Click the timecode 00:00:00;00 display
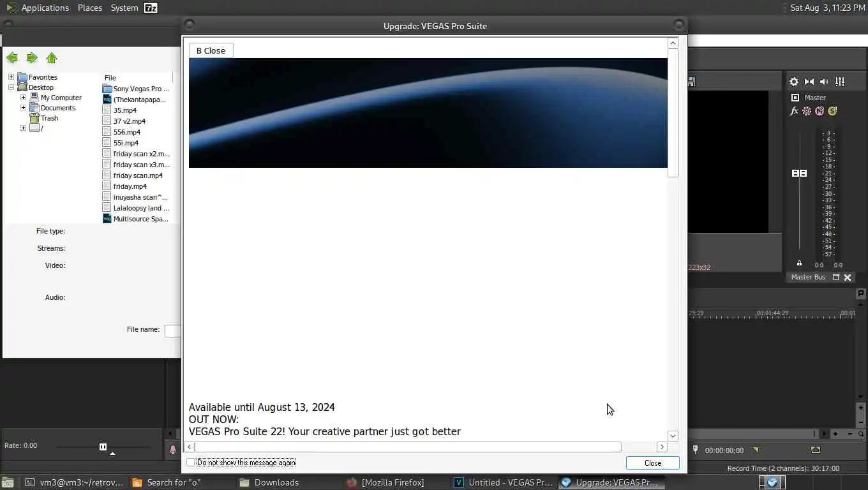The height and width of the screenshot is (490, 868). point(724,450)
